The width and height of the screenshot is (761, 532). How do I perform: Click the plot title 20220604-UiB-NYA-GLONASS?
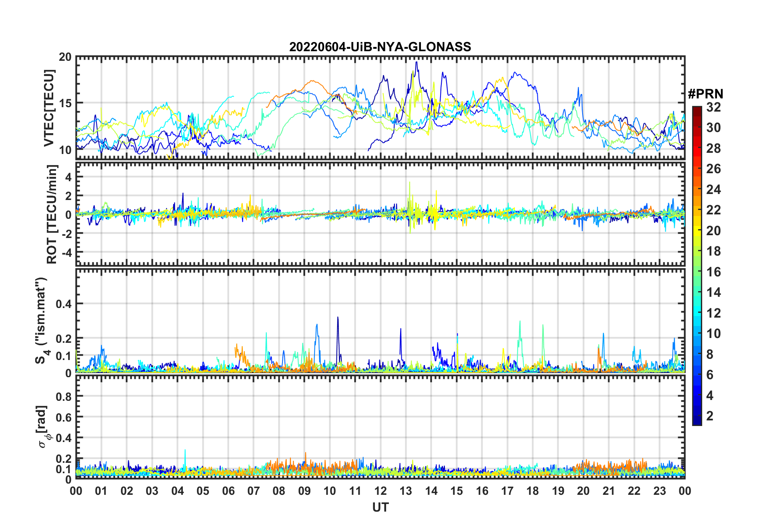tap(380, 47)
